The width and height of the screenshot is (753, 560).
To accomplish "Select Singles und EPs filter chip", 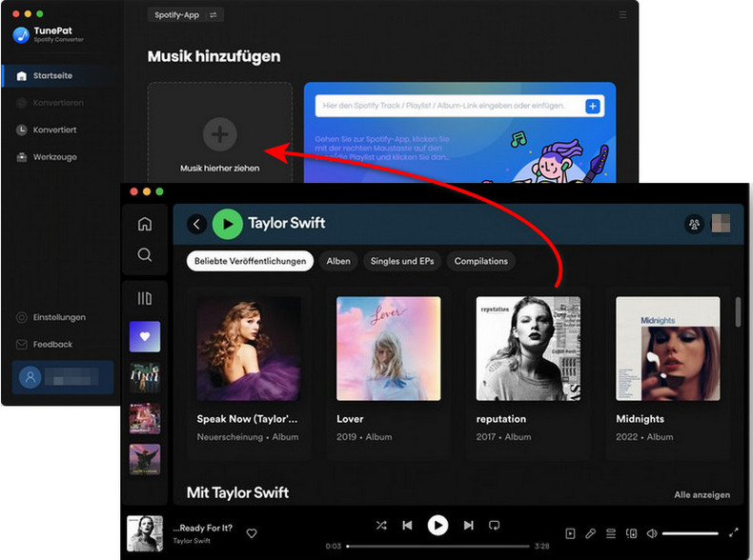I will coord(402,261).
